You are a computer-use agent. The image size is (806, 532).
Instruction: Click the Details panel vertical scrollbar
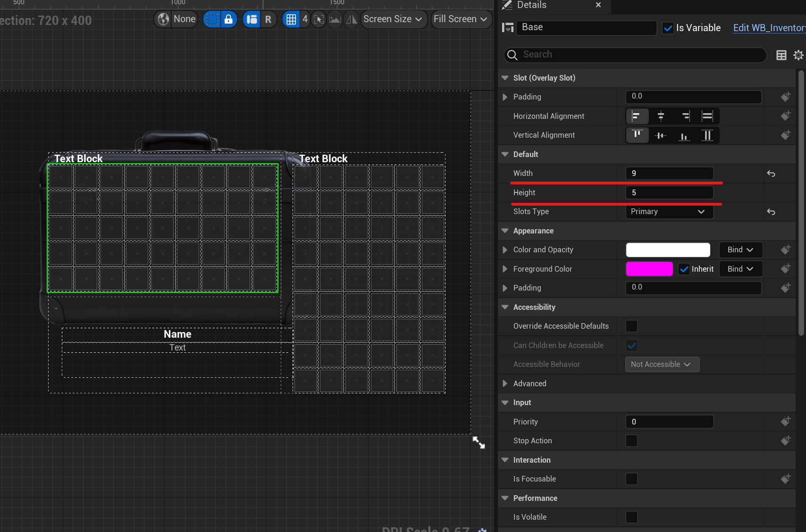pyautogui.click(x=801, y=203)
